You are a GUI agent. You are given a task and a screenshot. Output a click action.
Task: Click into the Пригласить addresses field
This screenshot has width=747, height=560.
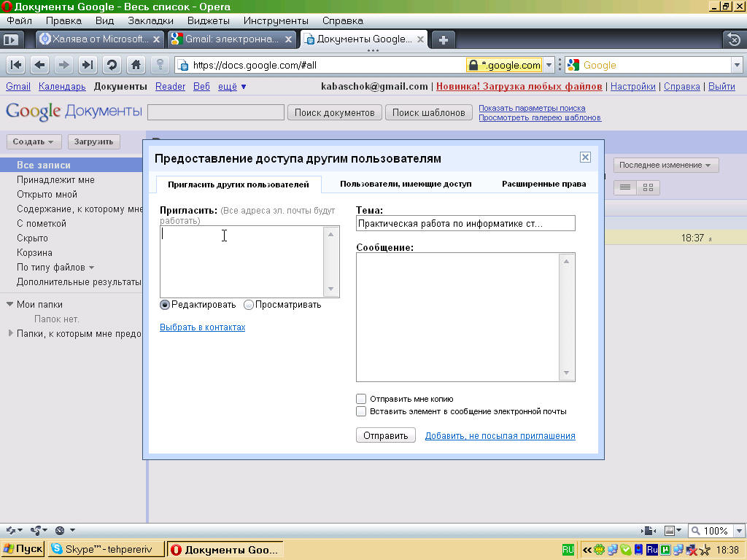[242, 262]
